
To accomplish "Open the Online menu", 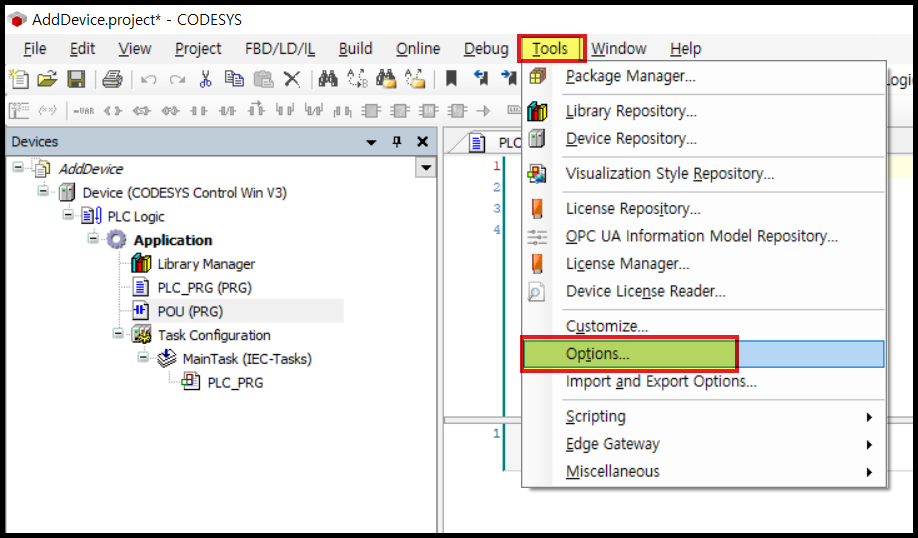I will [418, 49].
